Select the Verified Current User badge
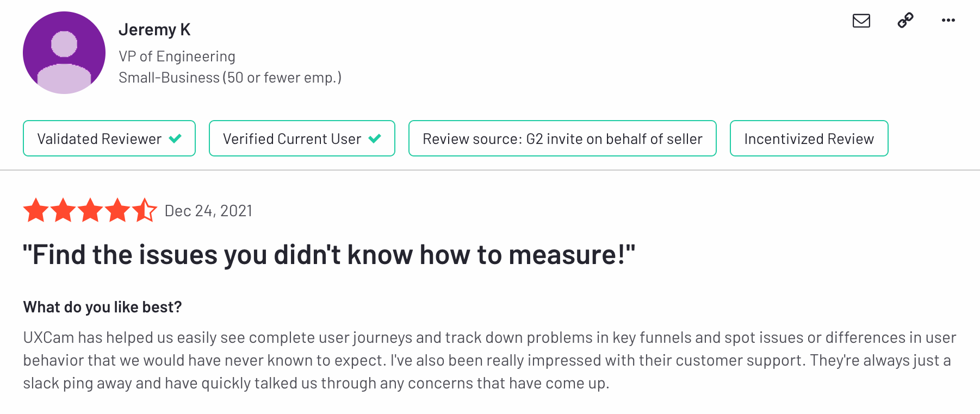The image size is (980, 414). 302,139
